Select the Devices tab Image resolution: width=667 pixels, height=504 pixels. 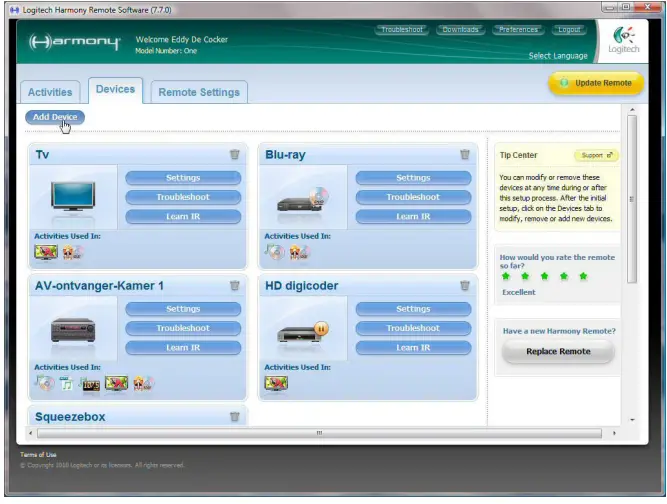pyautogui.click(x=115, y=90)
